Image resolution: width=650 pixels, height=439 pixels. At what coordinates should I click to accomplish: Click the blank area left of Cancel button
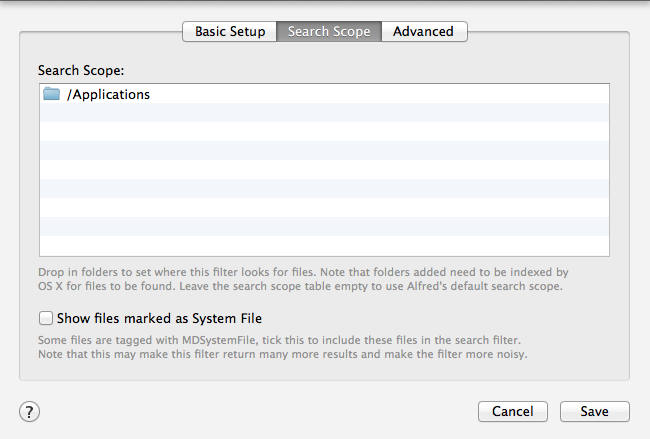tap(257, 411)
